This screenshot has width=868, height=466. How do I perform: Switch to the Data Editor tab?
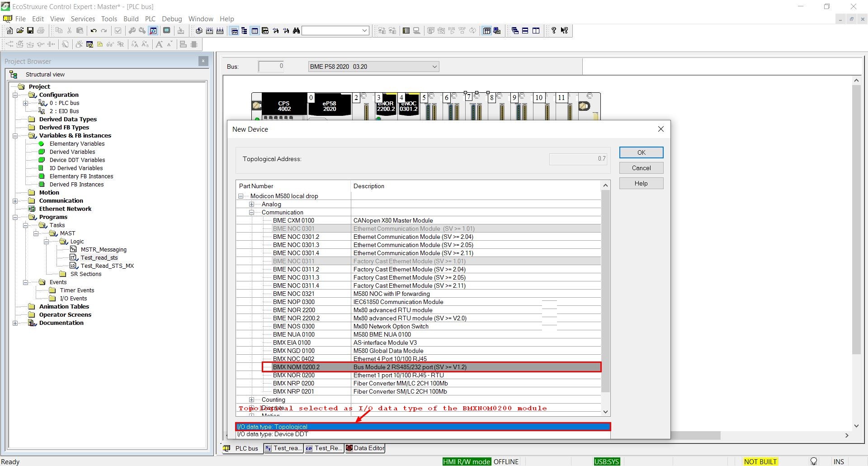(365, 448)
